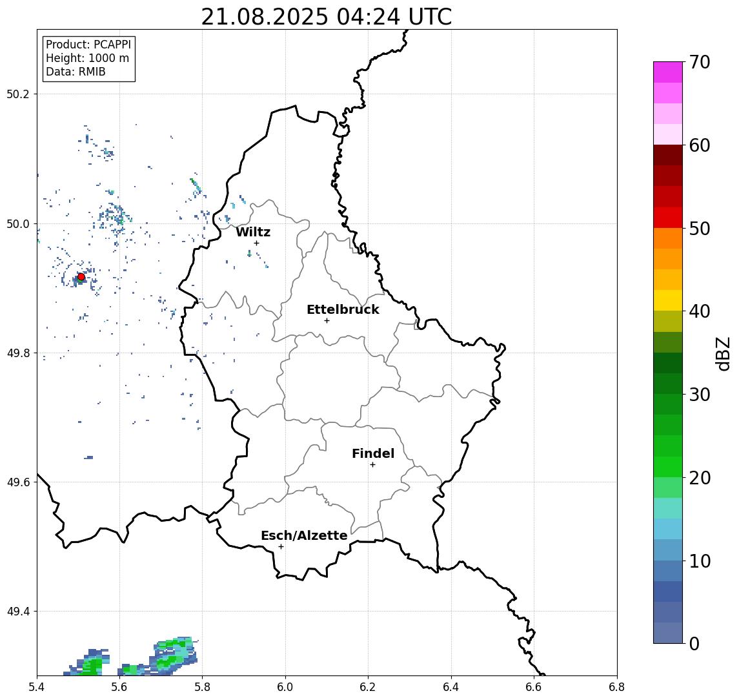Click the red radar location dot

[x=81, y=277]
